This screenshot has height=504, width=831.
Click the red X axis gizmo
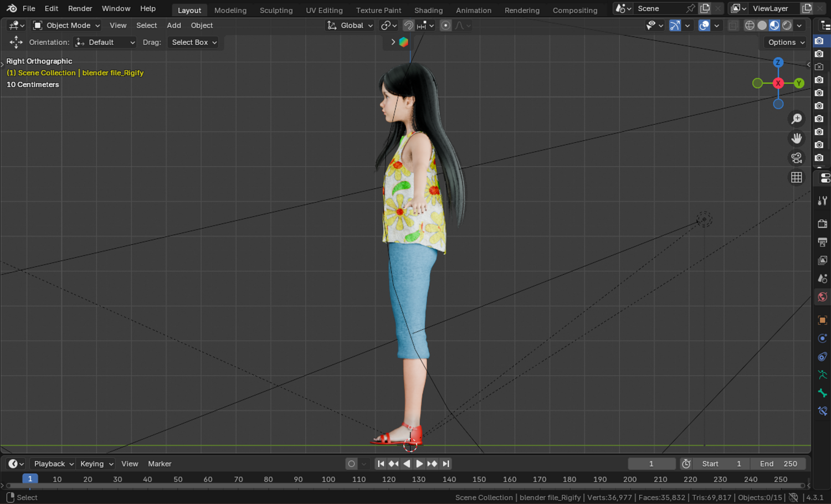(x=778, y=83)
